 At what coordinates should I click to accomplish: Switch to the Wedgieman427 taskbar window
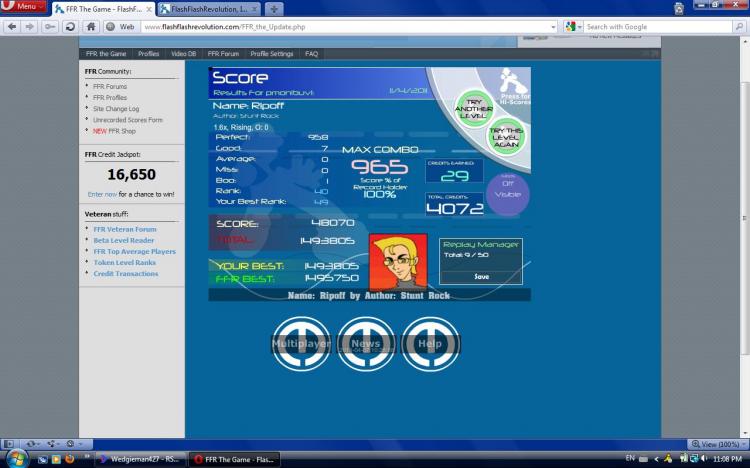point(139,459)
